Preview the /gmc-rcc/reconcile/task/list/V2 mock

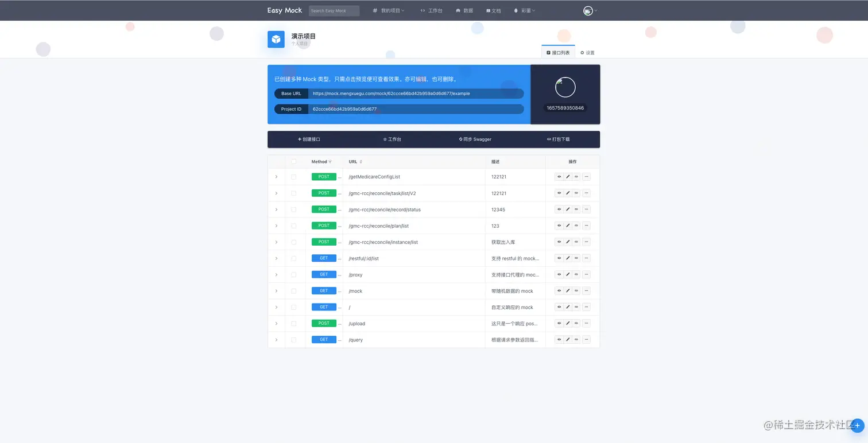(x=559, y=193)
